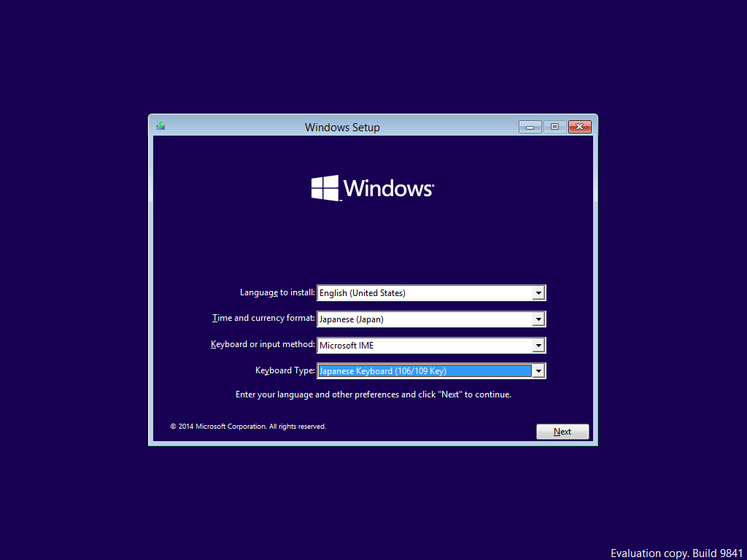Screen dimensions: 747x560
Task: Click the instruction text about clicking Next
Action: click(373, 394)
